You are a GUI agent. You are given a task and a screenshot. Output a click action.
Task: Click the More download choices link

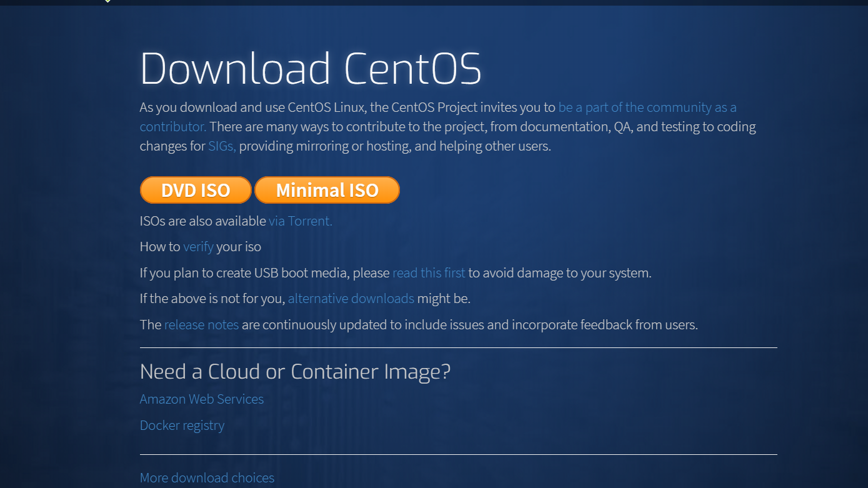[207, 477]
